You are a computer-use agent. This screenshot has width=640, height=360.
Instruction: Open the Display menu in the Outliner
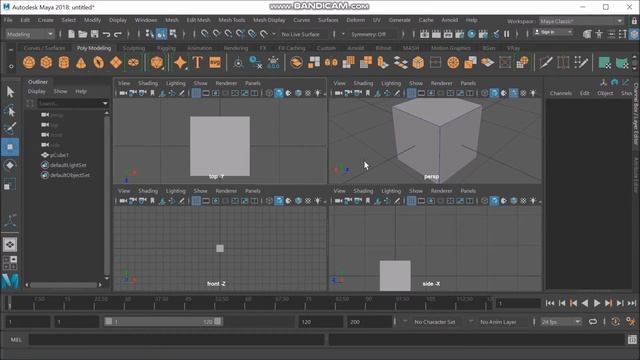point(37,91)
